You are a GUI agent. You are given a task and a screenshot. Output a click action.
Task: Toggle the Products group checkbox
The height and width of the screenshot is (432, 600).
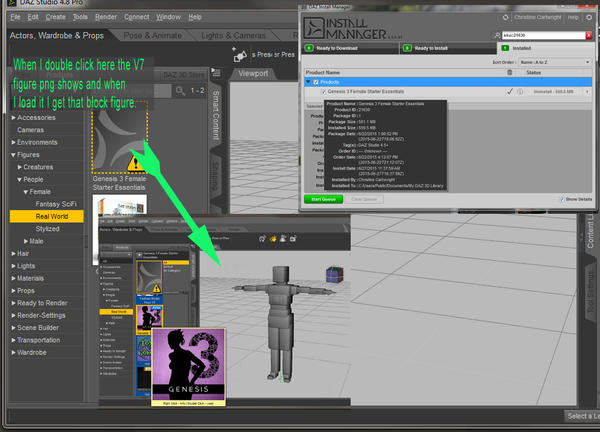(316, 82)
